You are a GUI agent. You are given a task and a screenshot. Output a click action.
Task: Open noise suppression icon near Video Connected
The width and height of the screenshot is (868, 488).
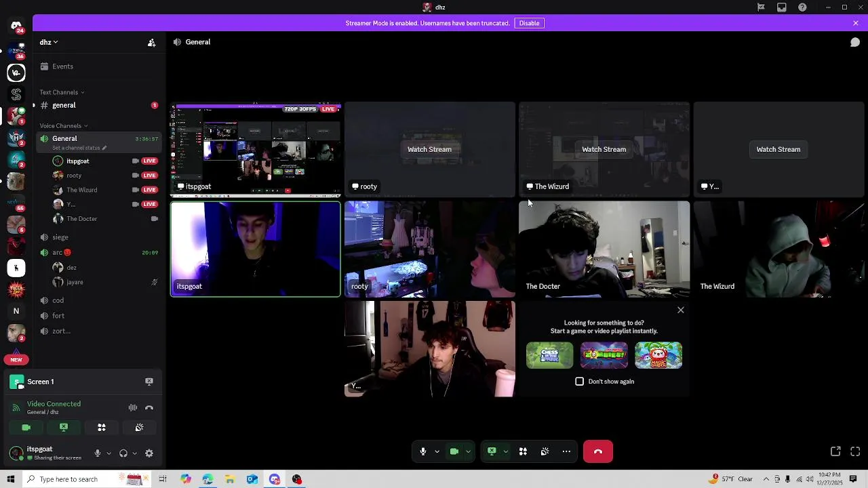click(x=133, y=407)
